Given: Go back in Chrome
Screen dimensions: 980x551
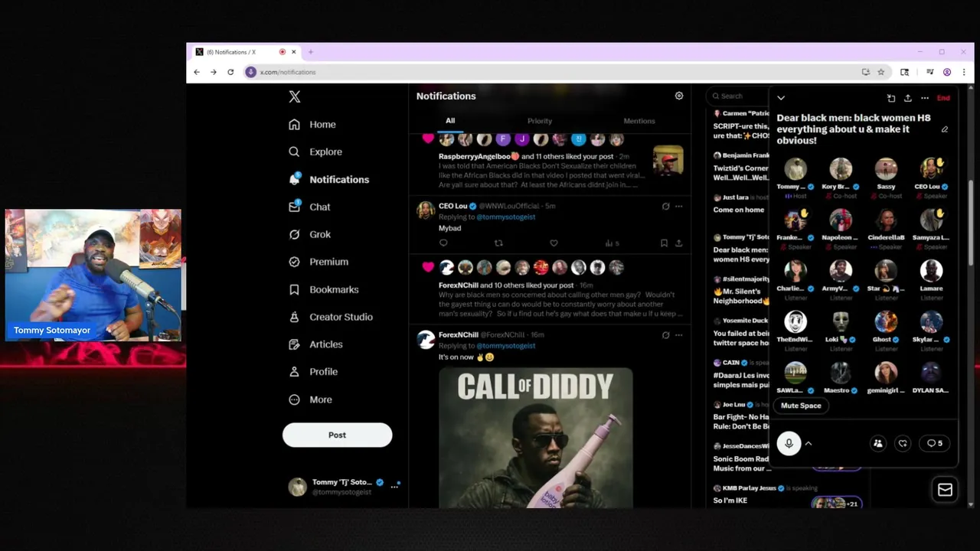Looking at the screenshot, I should click(197, 72).
